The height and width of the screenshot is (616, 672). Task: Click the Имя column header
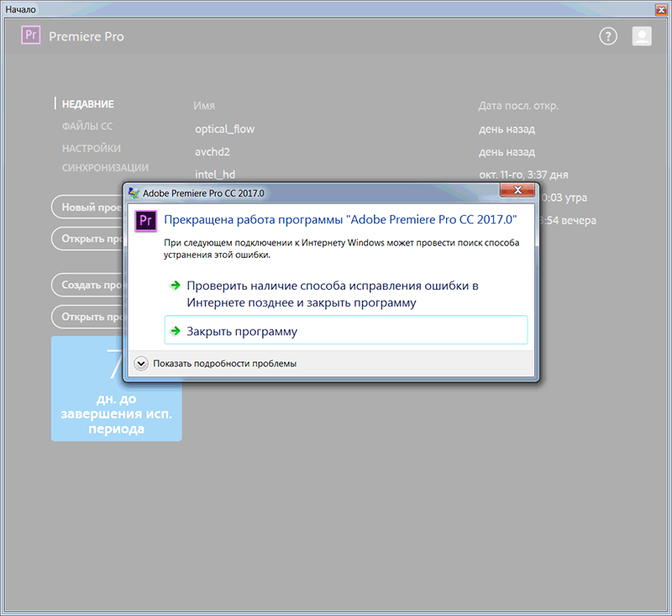pos(204,105)
